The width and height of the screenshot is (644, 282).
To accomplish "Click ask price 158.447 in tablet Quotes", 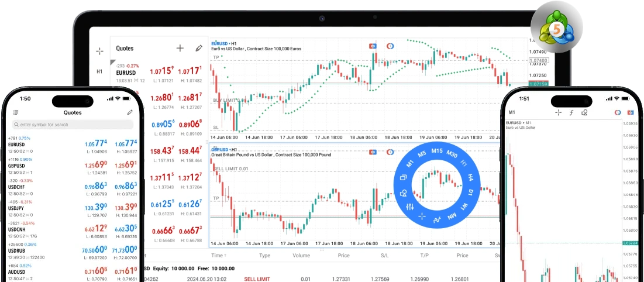I will point(190,151).
